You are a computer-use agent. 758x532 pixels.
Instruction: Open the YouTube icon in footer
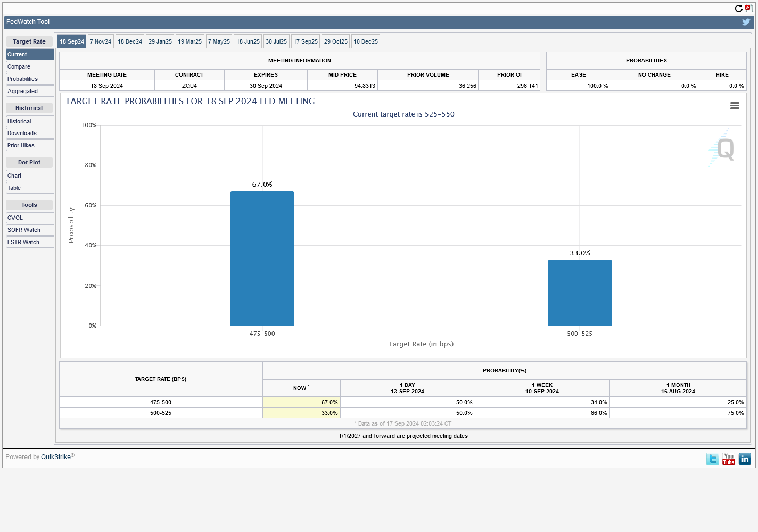coord(729,459)
